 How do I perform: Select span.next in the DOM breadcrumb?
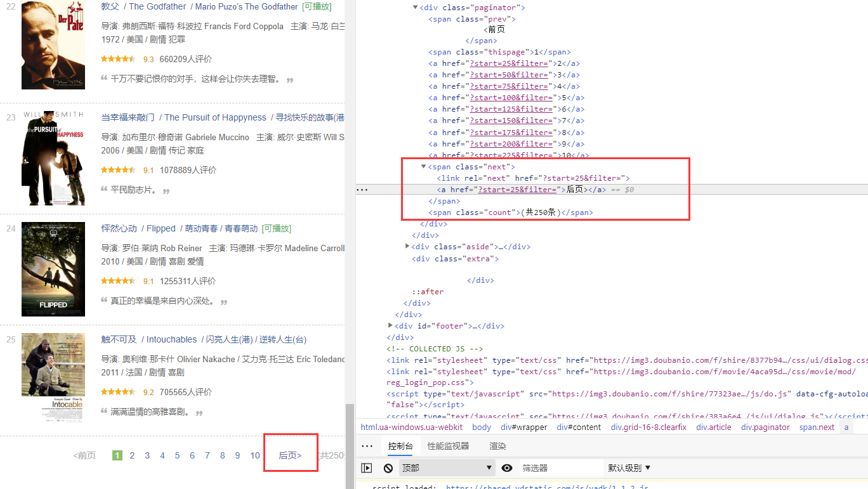(817, 427)
